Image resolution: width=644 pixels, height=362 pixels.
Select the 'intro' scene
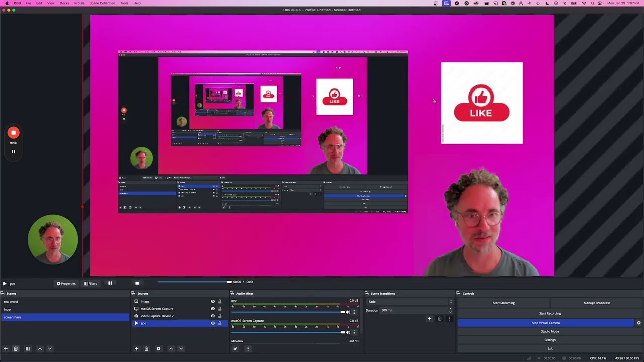point(64,309)
